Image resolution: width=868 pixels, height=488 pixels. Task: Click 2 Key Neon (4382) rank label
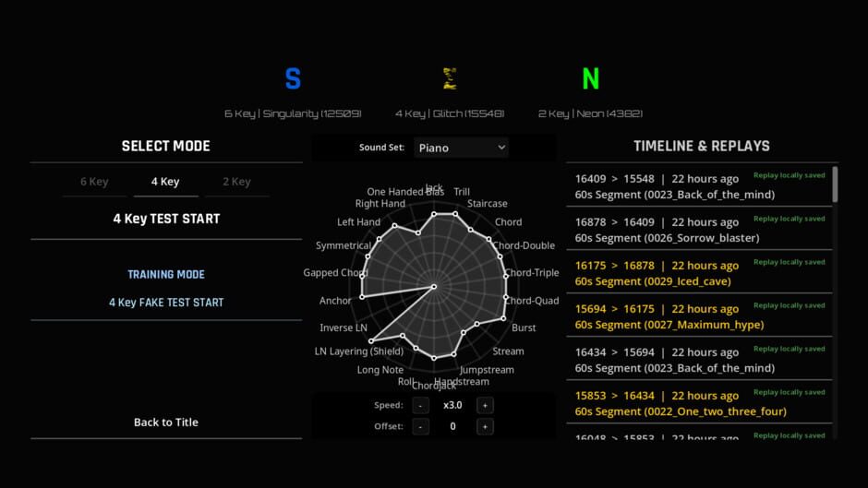tap(590, 113)
